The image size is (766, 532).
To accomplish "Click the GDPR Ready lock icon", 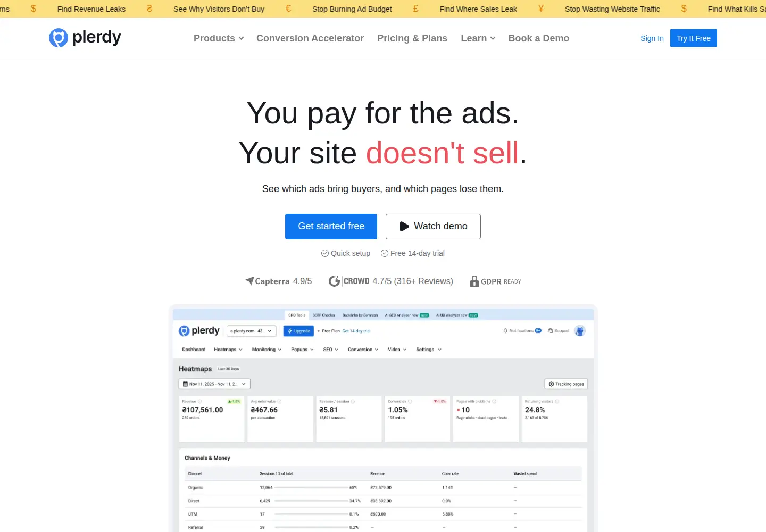I will coord(474,281).
